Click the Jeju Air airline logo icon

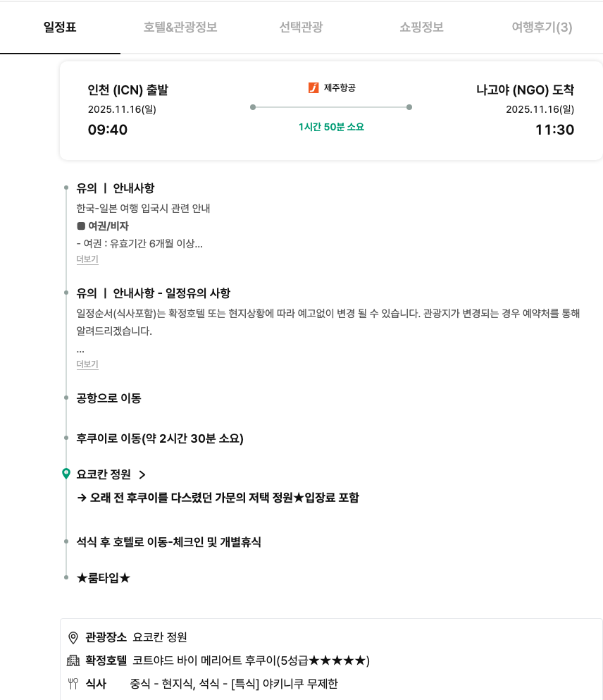(x=313, y=88)
